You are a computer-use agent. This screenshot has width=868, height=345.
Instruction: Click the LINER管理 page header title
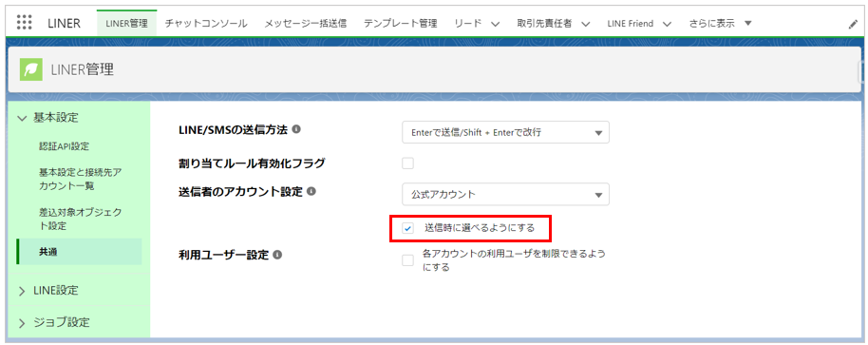[x=82, y=69]
